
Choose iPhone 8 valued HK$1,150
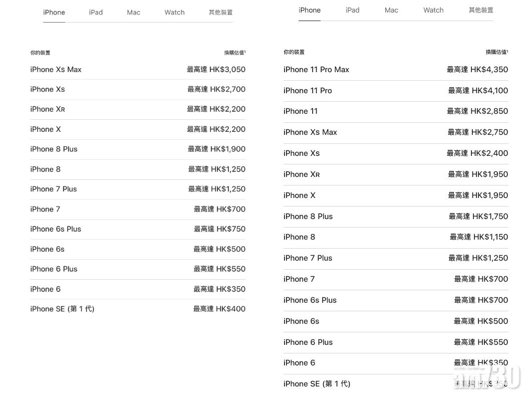pyautogui.click(x=299, y=237)
